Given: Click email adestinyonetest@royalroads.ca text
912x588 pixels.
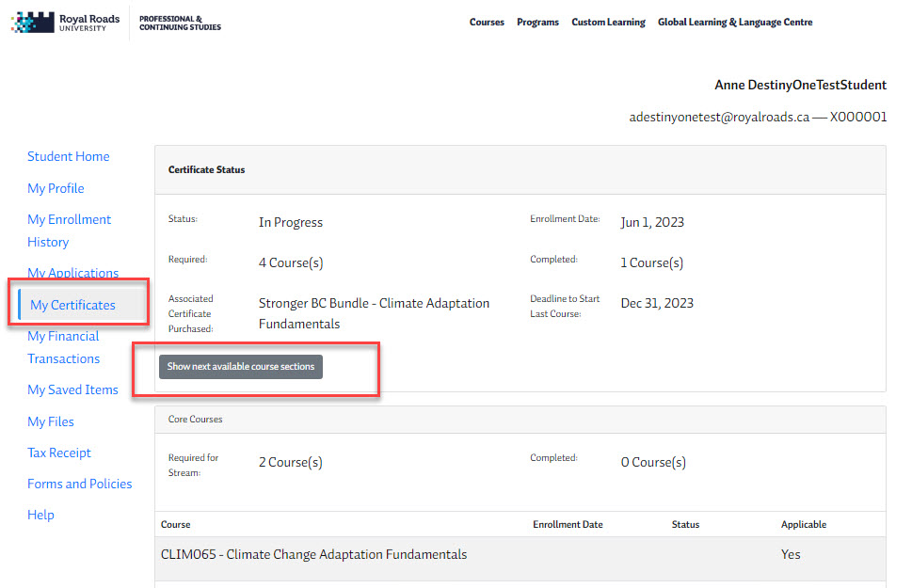Looking at the screenshot, I should 719,117.
